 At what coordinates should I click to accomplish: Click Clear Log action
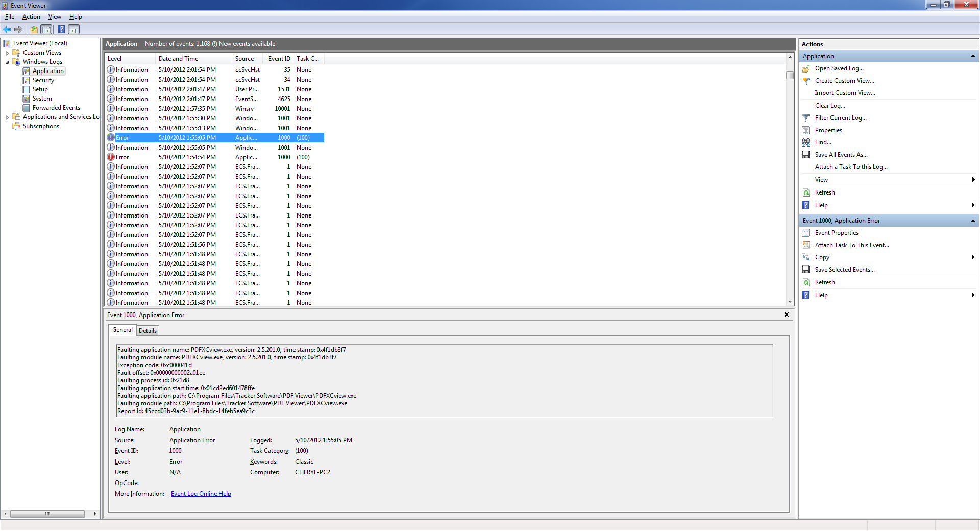[830, 106]
